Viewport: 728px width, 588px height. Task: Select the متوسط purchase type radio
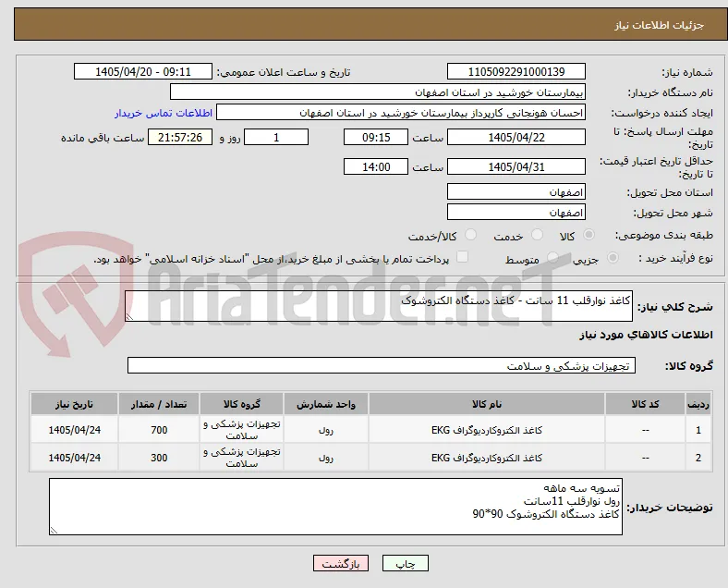coord(552,257)
